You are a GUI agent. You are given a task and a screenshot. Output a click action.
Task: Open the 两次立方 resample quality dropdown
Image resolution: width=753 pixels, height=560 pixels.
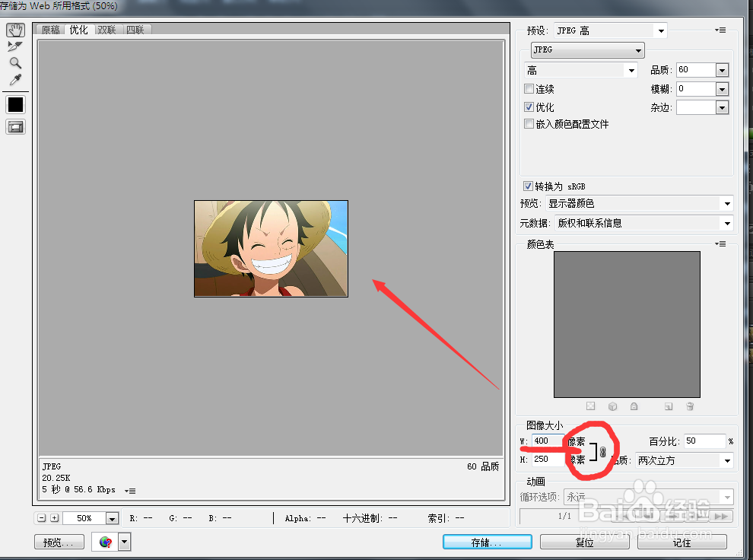685,460
